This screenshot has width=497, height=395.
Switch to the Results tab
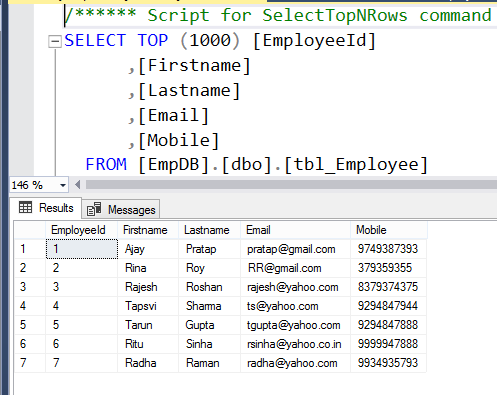coord(46,208)
